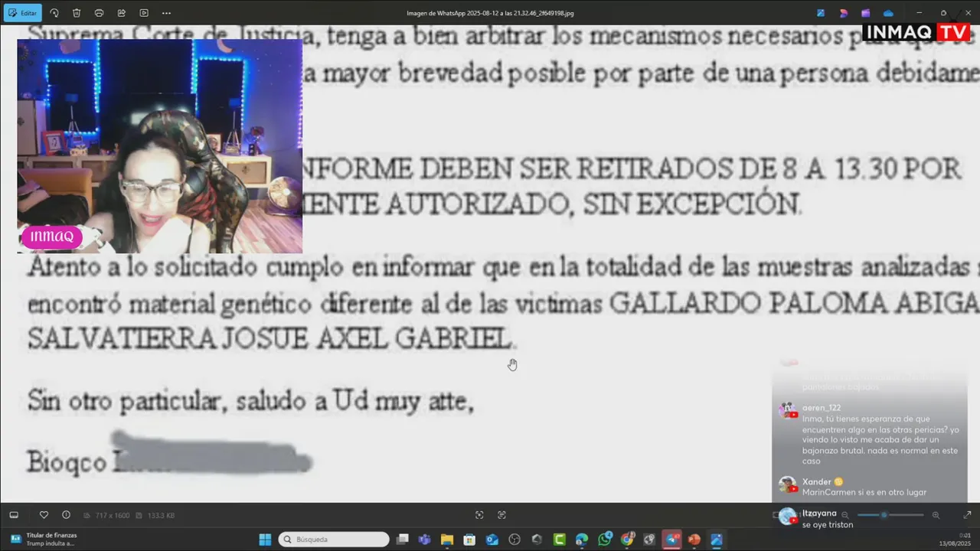Viewport: 980px width, 551px height.
Task: Open File Explorer from the taskbar
Action: pos(447,540)
